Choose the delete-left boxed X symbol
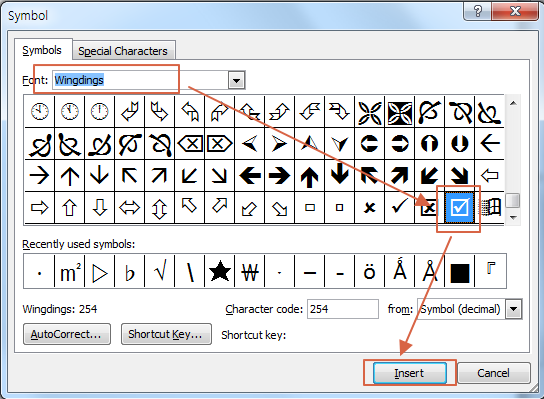 tap(189, 143)
